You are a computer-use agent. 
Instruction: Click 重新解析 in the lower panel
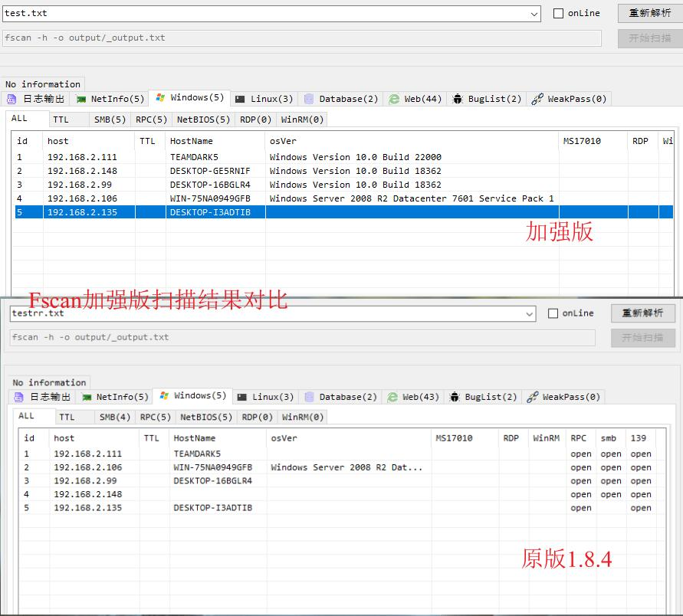(x=642, y=313)
